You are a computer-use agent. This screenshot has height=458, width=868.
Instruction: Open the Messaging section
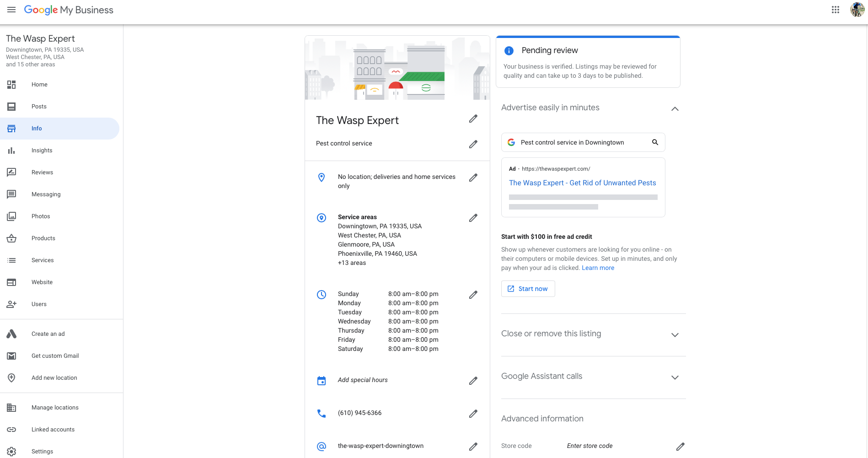coord(59,194)
